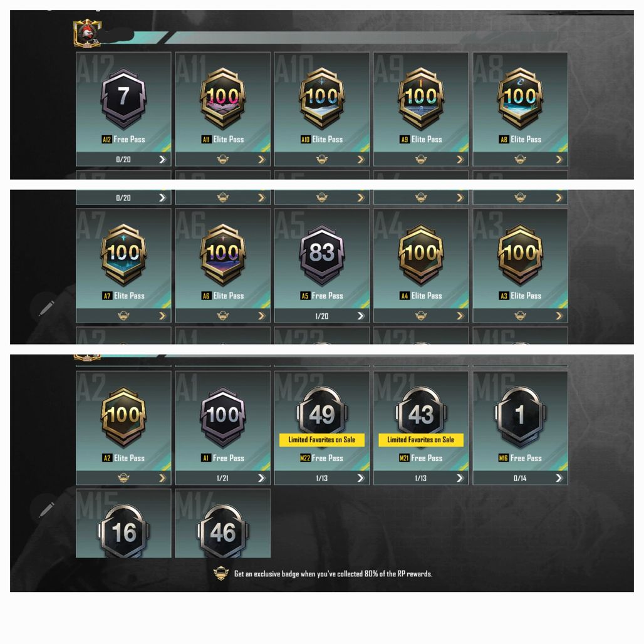644x644 pixels.
Task: Expand the A5 Free Pass 1/20 arrow
Action: click(361, 316)
